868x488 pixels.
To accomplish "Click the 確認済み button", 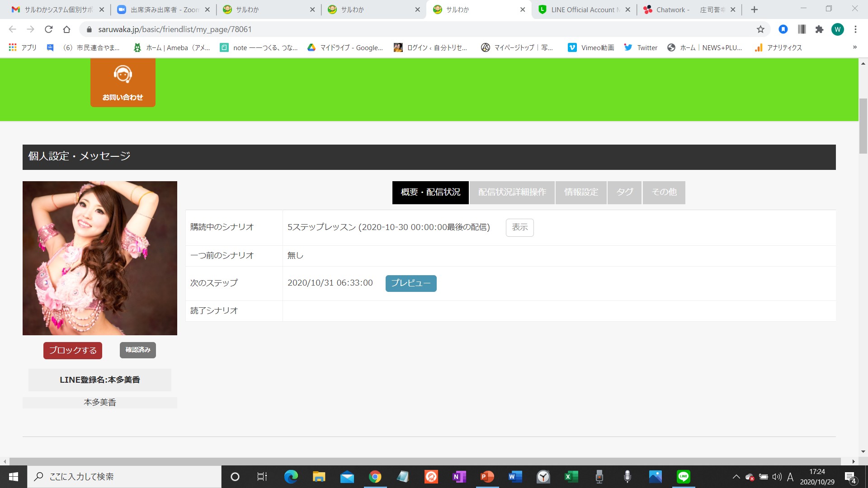I will (138, 350).
